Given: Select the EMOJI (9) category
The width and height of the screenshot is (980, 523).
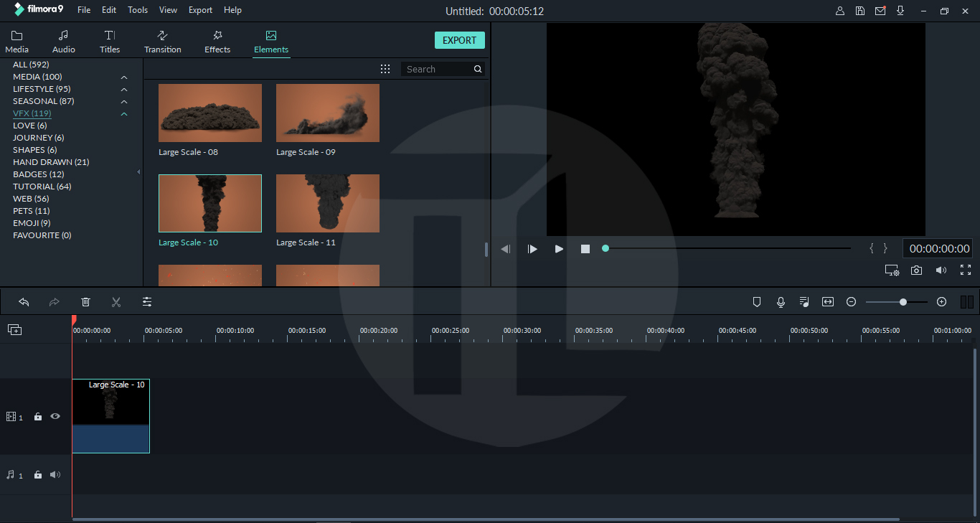Looking at the screenshot, I should pyautogui.click(x=32, y=223).
